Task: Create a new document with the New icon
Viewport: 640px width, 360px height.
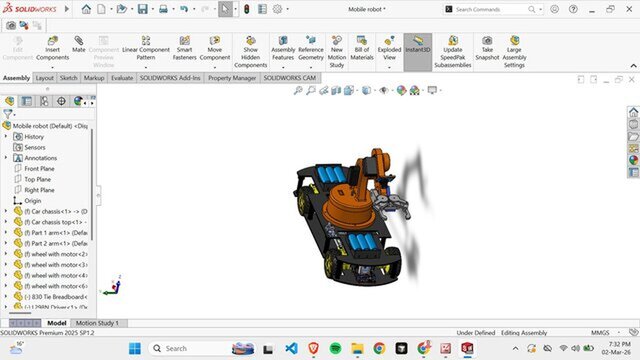Action: click(x=101, y=9)
